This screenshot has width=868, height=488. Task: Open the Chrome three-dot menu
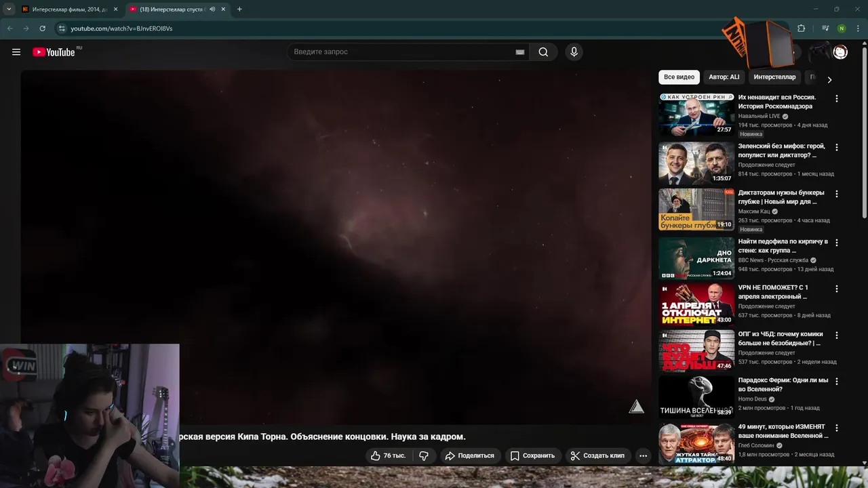(858, 28)
